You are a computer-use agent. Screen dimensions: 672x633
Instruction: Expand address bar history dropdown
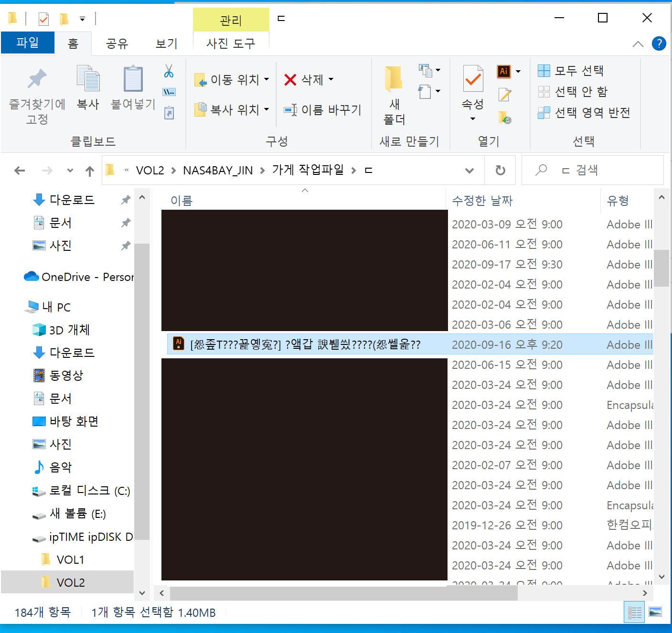point(469,171)
